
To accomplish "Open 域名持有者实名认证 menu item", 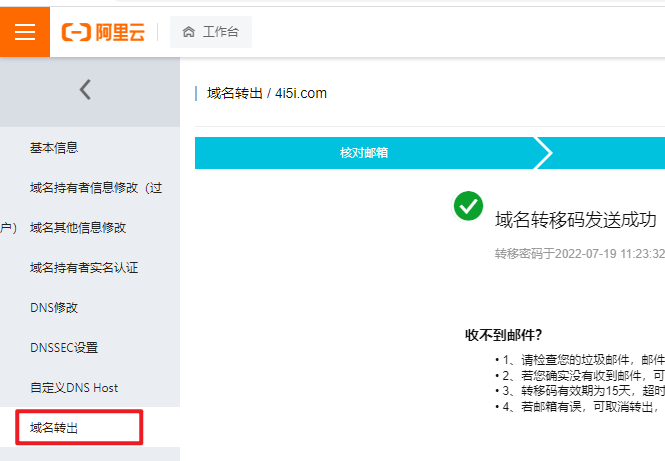I will 84,268.
